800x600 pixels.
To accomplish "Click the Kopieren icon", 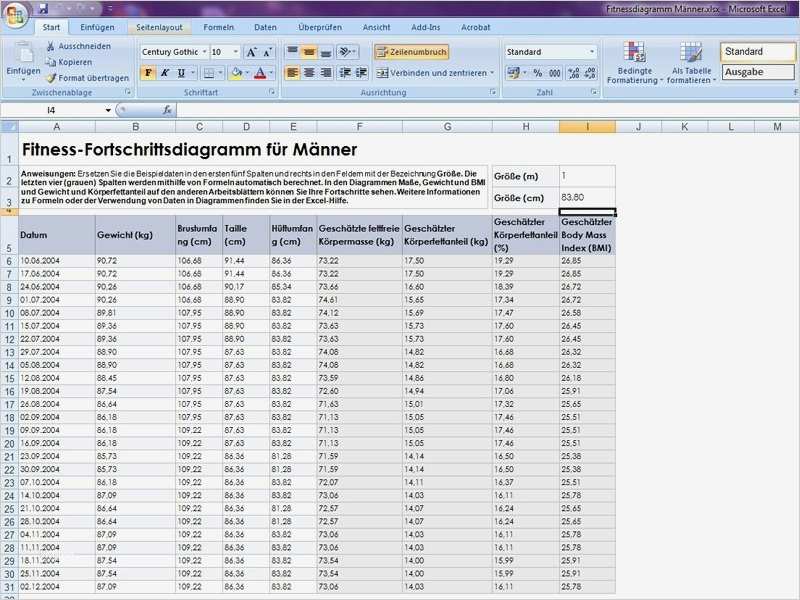I will 50,61.
